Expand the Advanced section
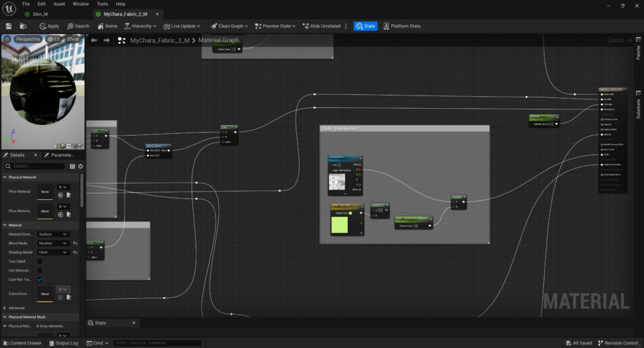644x348 pixels. point(16,308)
